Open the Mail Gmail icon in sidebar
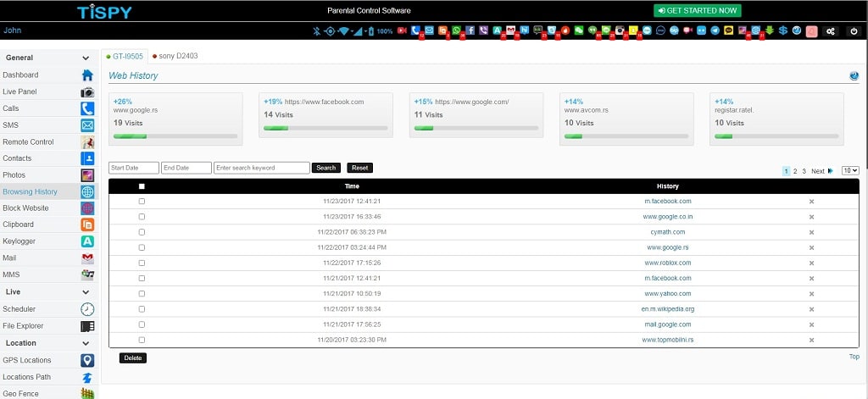Screen dimensions: 868x399 coord(87,258)
